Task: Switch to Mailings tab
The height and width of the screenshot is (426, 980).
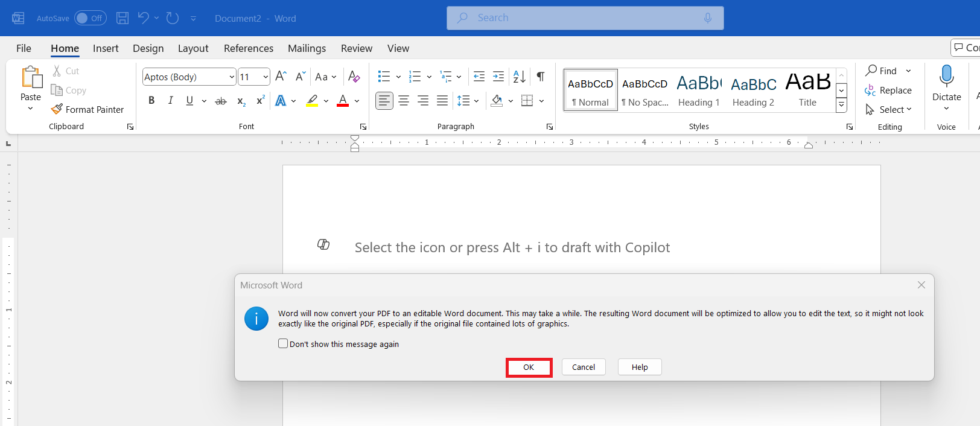Action: (307, 48)
